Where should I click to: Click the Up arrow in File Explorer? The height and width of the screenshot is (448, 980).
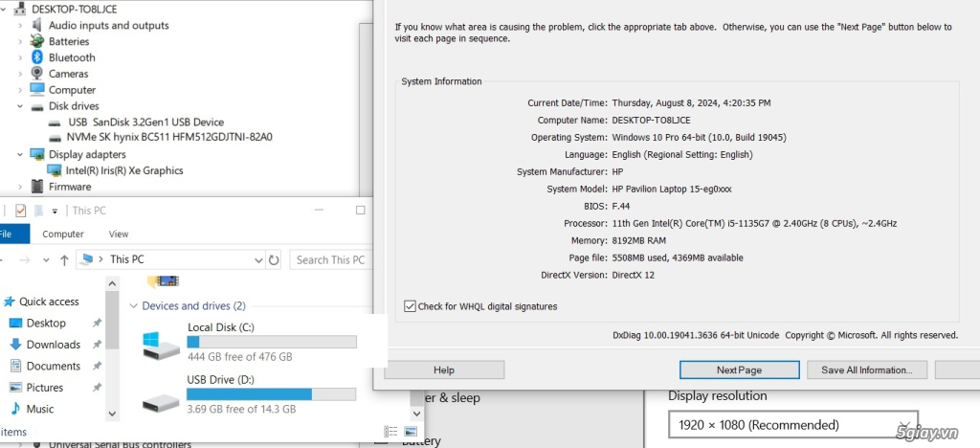pyautogui.click(x=64, y=260)
